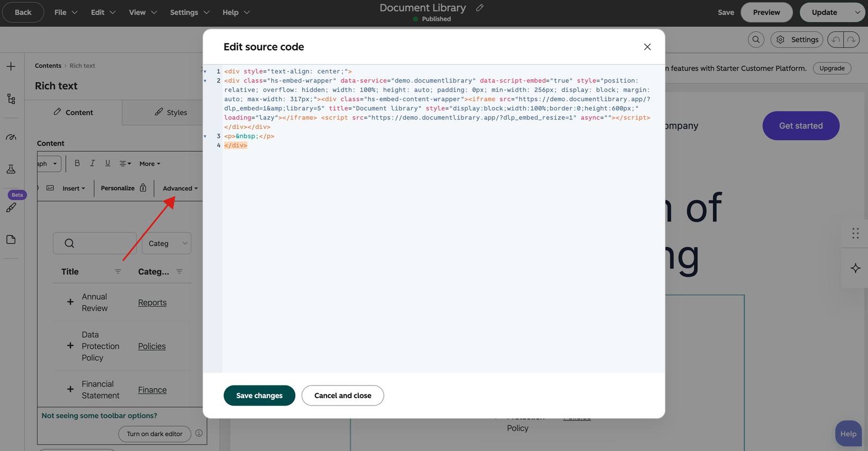The height and width of the screenshot is (451, 868).
Task: Open text alignment options
Action: [125, 164]
